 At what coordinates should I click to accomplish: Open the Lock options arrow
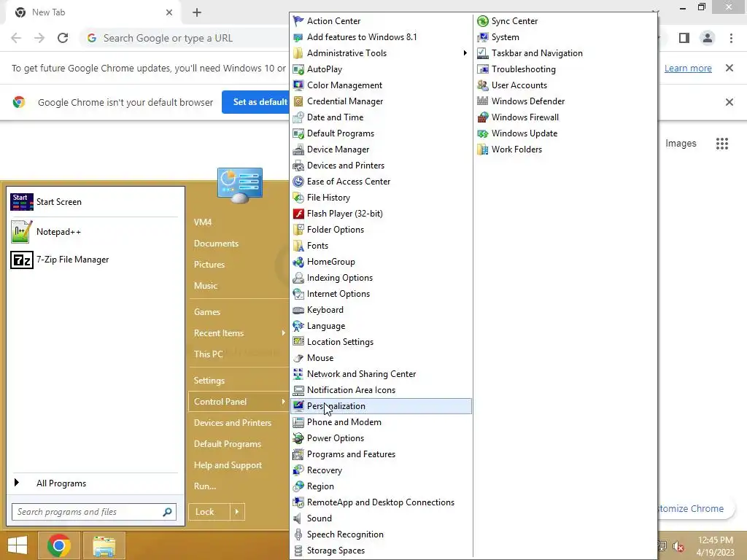(x=237, y=512)
